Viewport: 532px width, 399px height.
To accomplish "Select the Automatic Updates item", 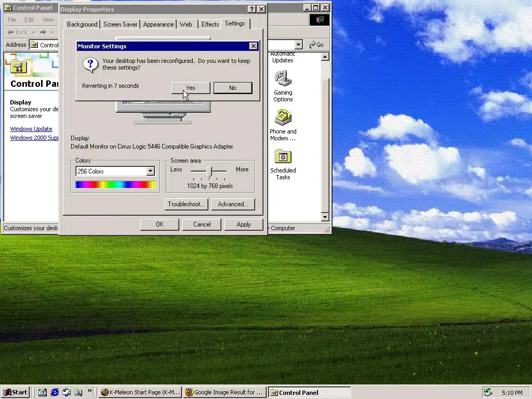I will (x=283, y=57).
